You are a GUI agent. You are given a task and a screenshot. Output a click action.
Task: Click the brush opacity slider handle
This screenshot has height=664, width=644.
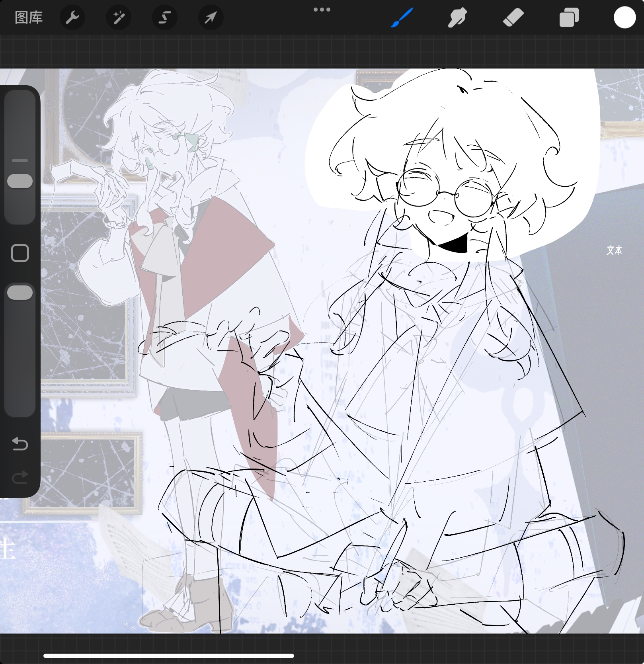pos(20,293)
